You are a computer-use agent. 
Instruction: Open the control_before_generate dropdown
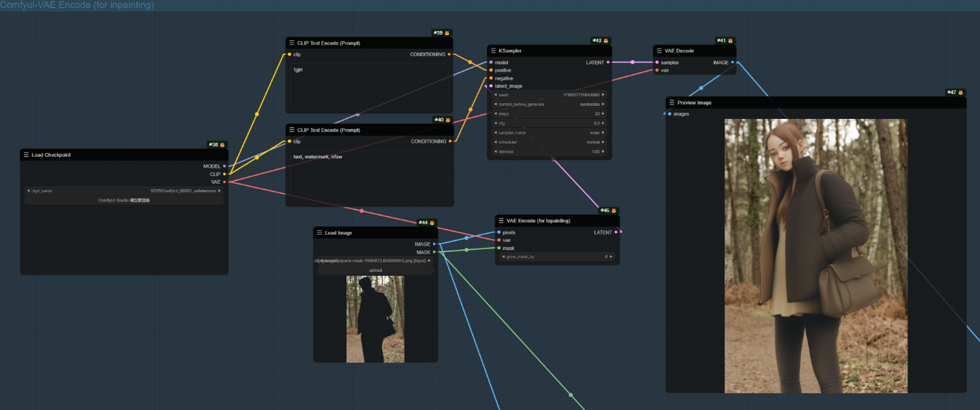coord(549,104)
